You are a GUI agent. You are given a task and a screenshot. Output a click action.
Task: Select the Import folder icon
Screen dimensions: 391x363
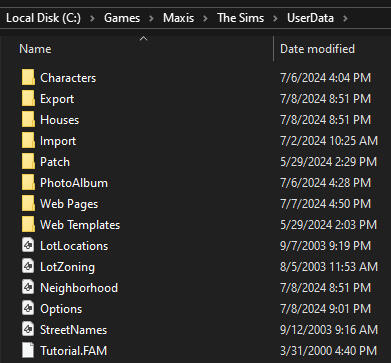[28, 141]
